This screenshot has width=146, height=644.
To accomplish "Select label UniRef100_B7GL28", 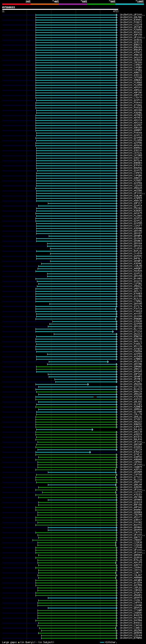I will (x=131, y=560).
